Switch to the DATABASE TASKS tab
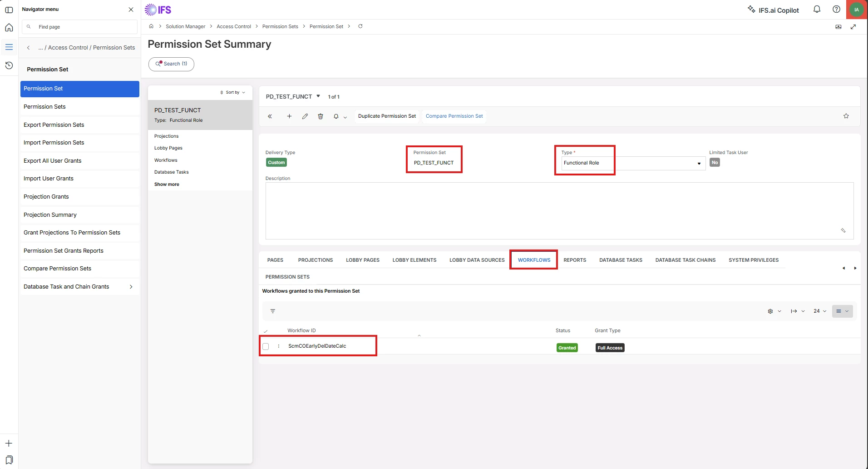The image size is (868, 469). click(621, 260)
